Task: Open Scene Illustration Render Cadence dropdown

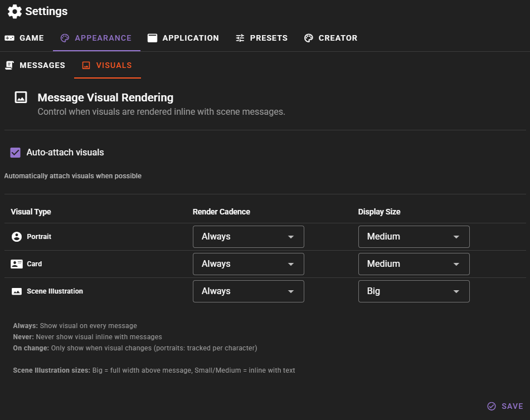Action: [248, 291]
